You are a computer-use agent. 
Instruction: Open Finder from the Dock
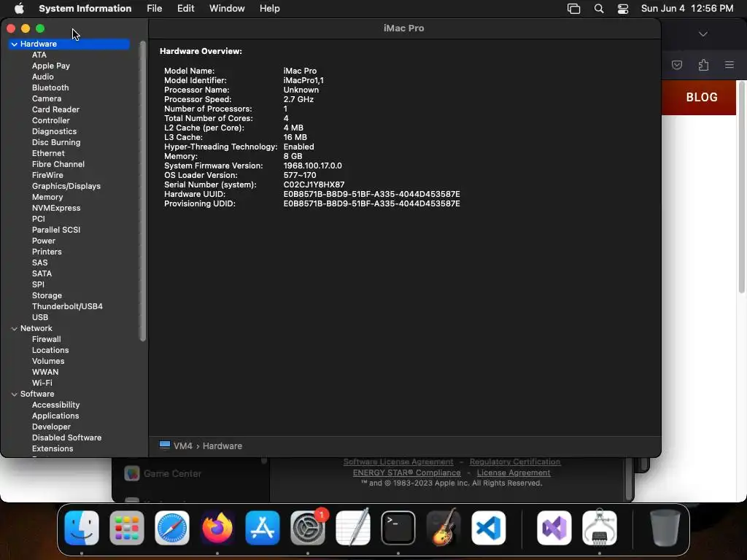82,528
